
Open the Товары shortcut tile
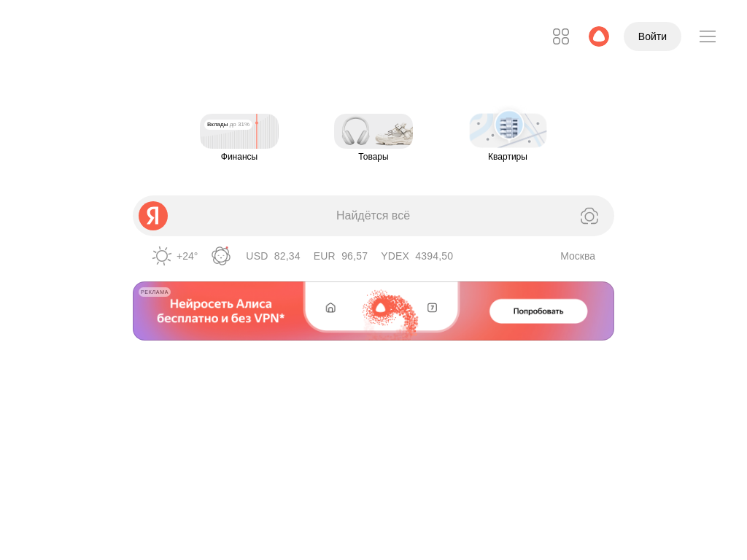coord(373,138)
